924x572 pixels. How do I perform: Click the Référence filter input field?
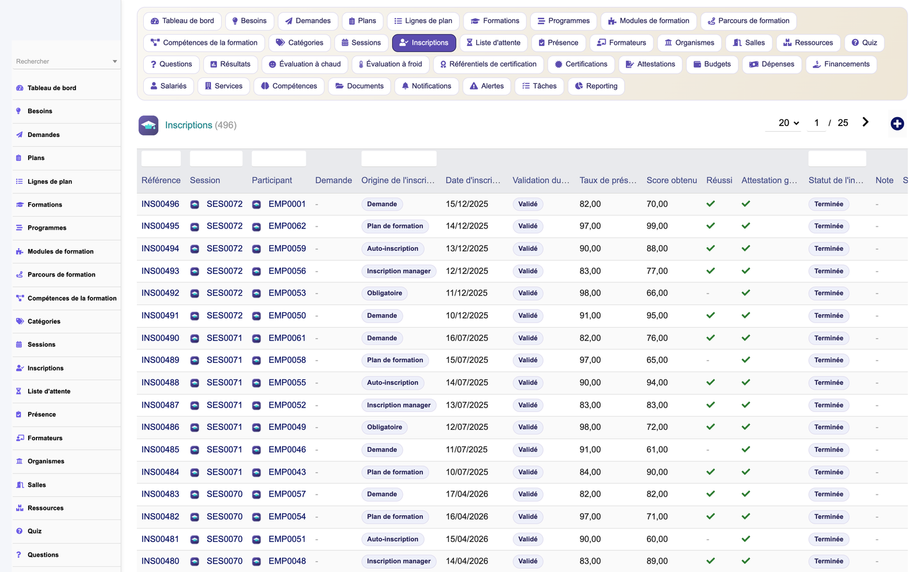161,159
